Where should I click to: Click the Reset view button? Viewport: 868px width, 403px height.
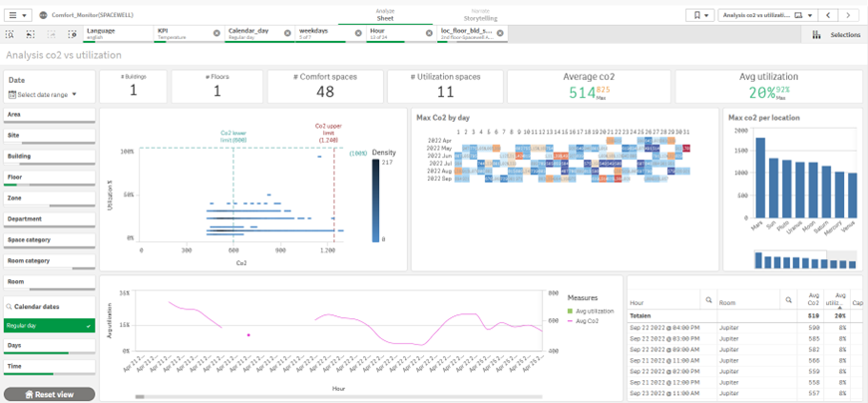point(49,394)
